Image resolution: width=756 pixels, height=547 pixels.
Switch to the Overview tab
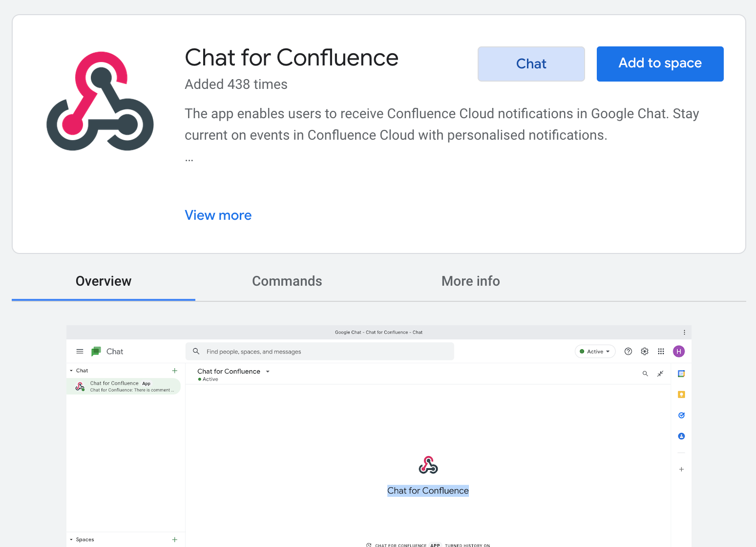104,281
